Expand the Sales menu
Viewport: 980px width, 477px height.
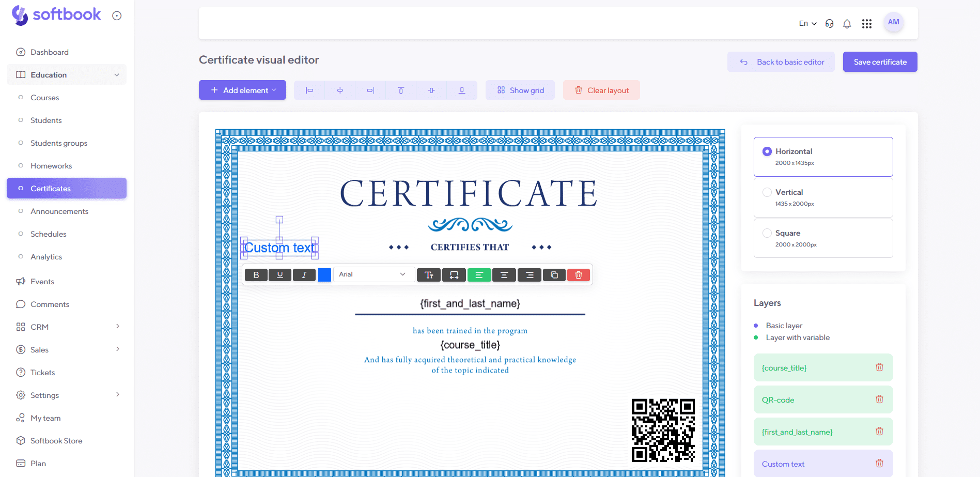(67, 350)
